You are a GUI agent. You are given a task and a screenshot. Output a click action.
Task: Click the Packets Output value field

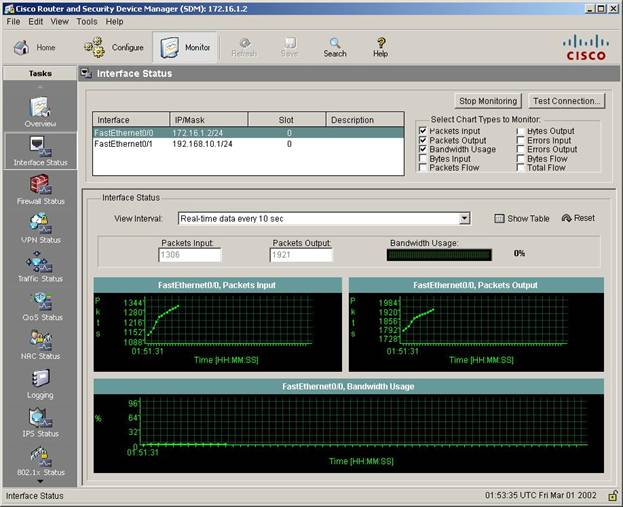[301, 255]
